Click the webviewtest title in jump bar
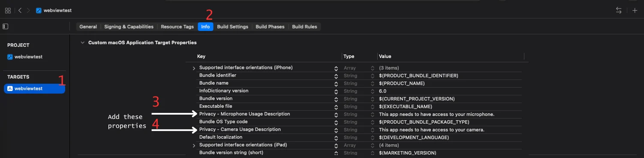 click(58, 10)
